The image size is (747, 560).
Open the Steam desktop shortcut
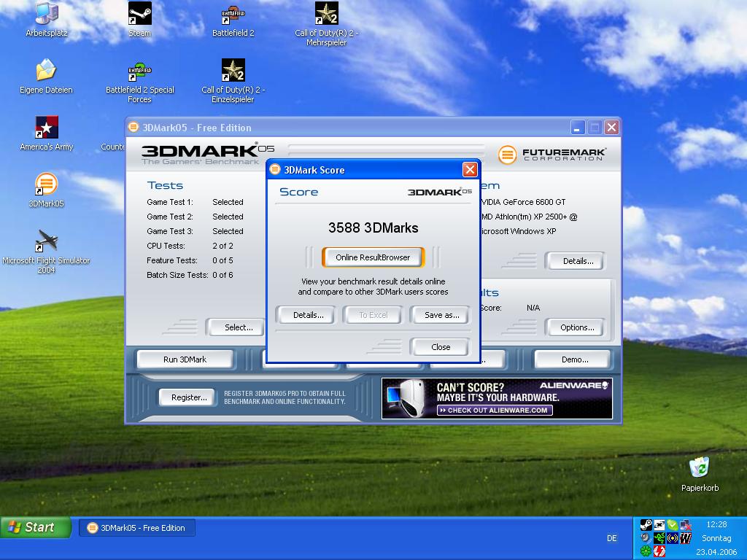point(139,19)
